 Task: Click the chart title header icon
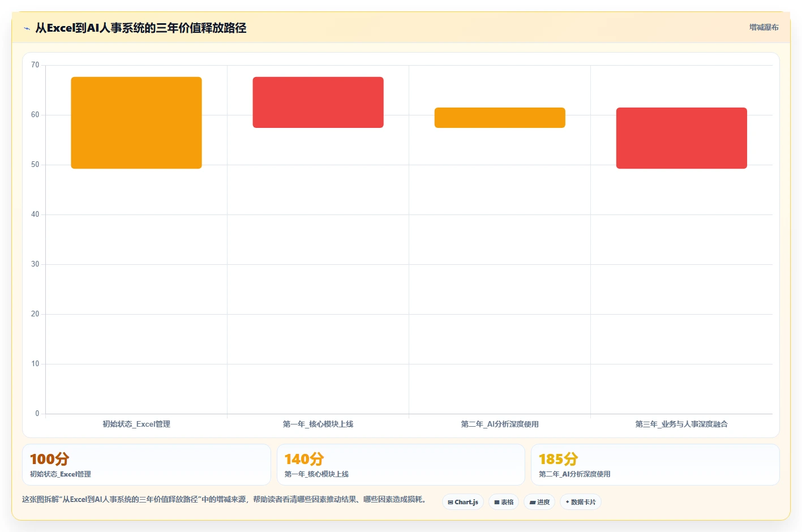point(27,28)
